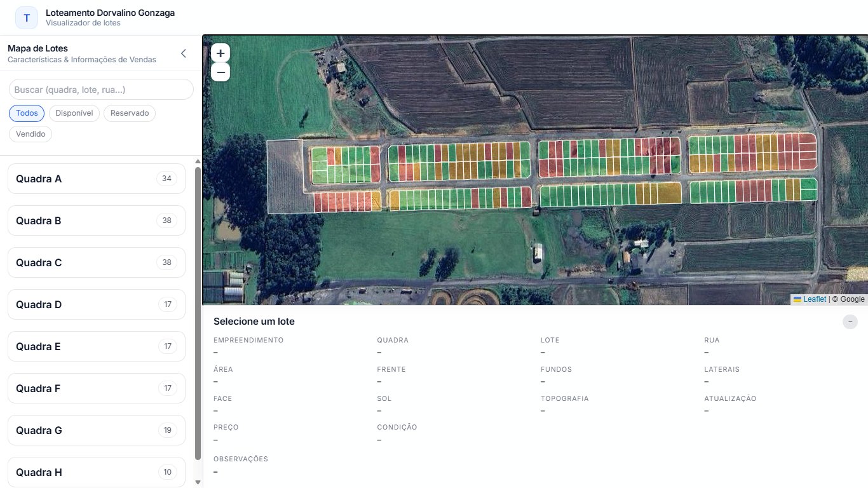Image resolution: width=868 pixels, height=488 pixels.
Task: Click the OBSERVAÇÕES field label
Action: [241, 459]
